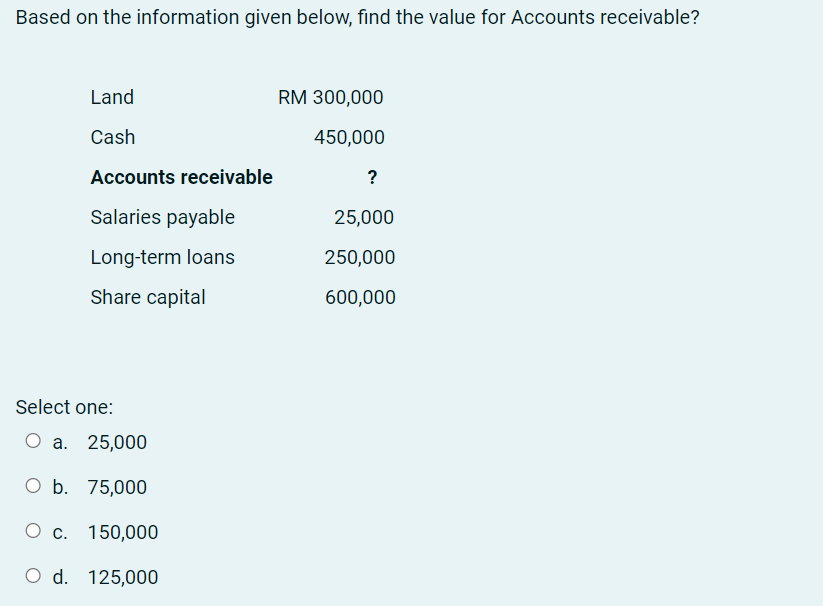Click the answer text '25,000' beside option a
The image size is (823, 606).
[x=117, y=442]
